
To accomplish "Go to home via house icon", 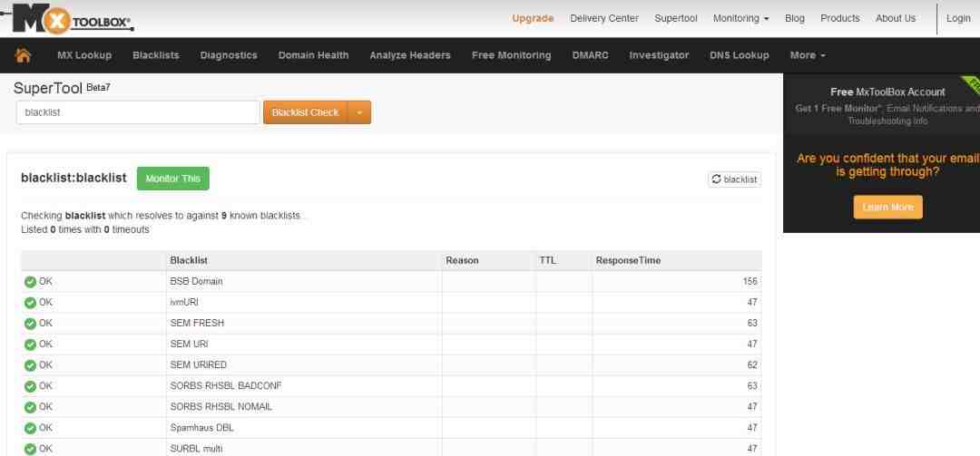I will click(23, 55).
